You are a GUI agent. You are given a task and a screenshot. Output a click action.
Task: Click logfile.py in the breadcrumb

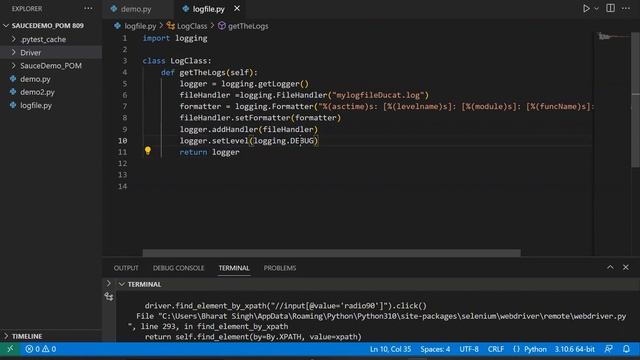tap(140, 26)
